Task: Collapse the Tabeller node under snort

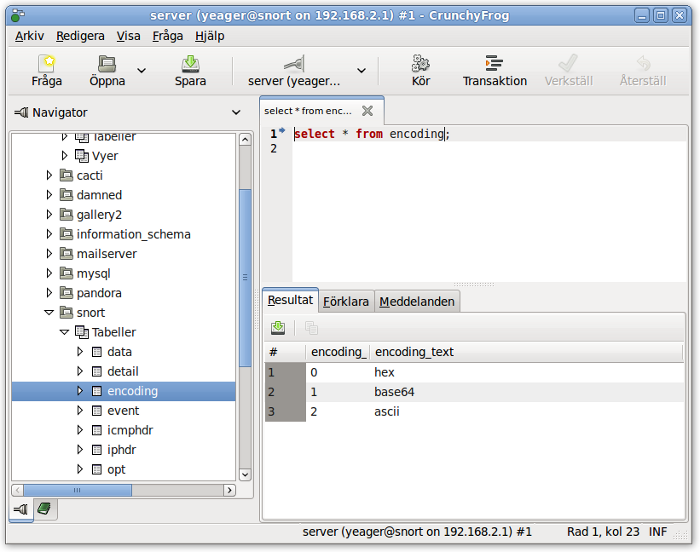Action: pyautogui.click(x=64, y=332)
